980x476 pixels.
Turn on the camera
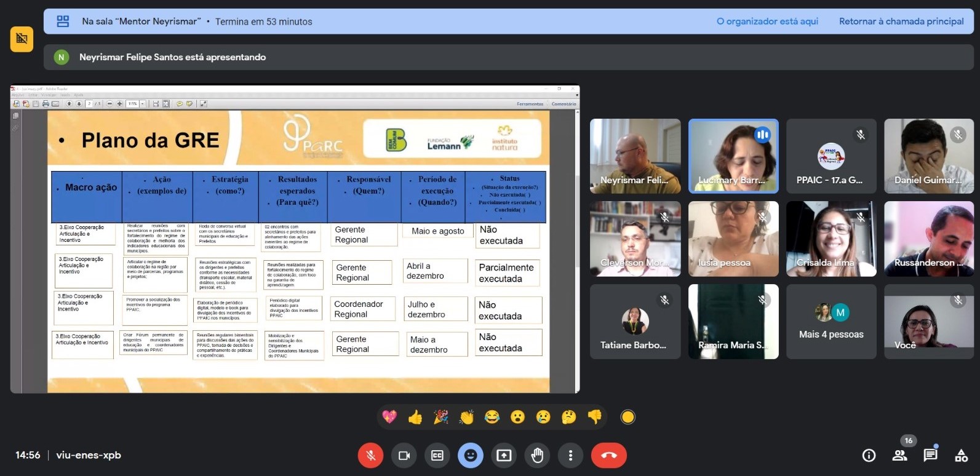[404, 455]
